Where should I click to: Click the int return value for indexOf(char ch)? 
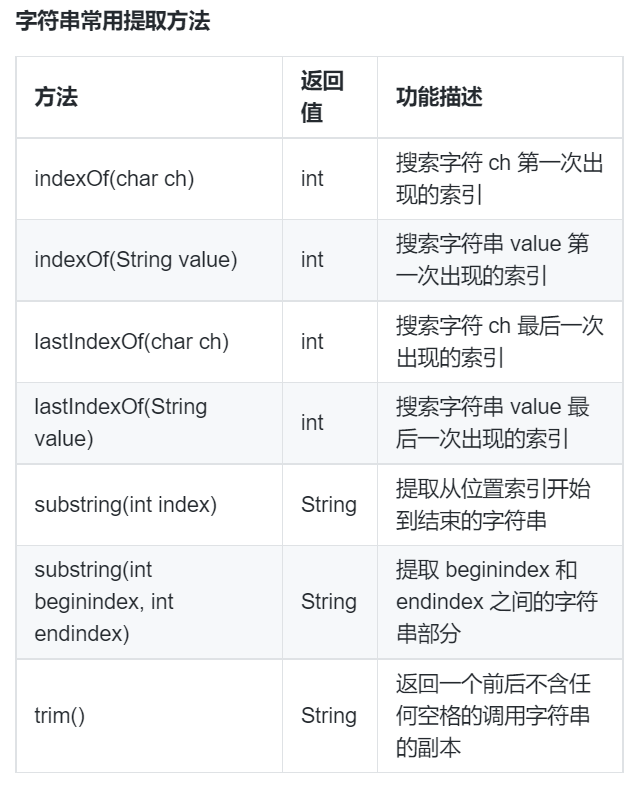312,179
